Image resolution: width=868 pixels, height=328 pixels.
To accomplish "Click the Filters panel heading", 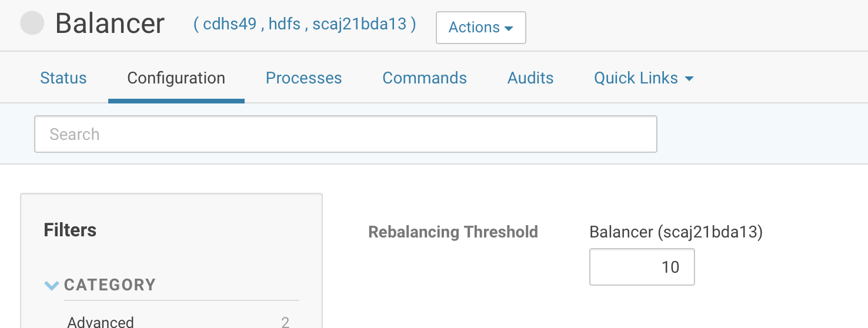I will (x=70, y=230).
